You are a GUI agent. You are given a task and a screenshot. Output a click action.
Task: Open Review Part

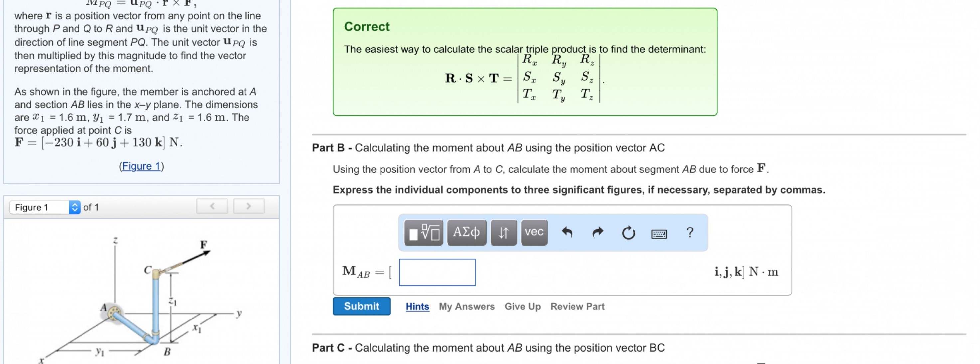point(577,306)
